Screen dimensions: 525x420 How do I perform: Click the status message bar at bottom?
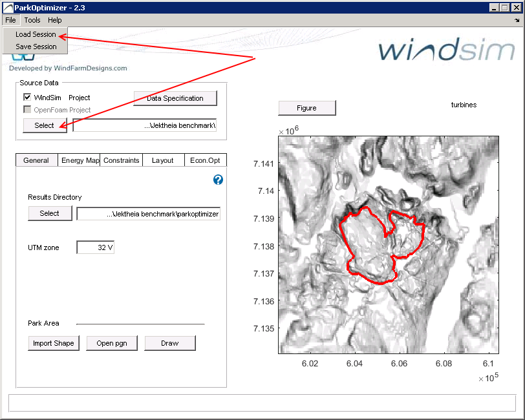[x=262, y=403]
